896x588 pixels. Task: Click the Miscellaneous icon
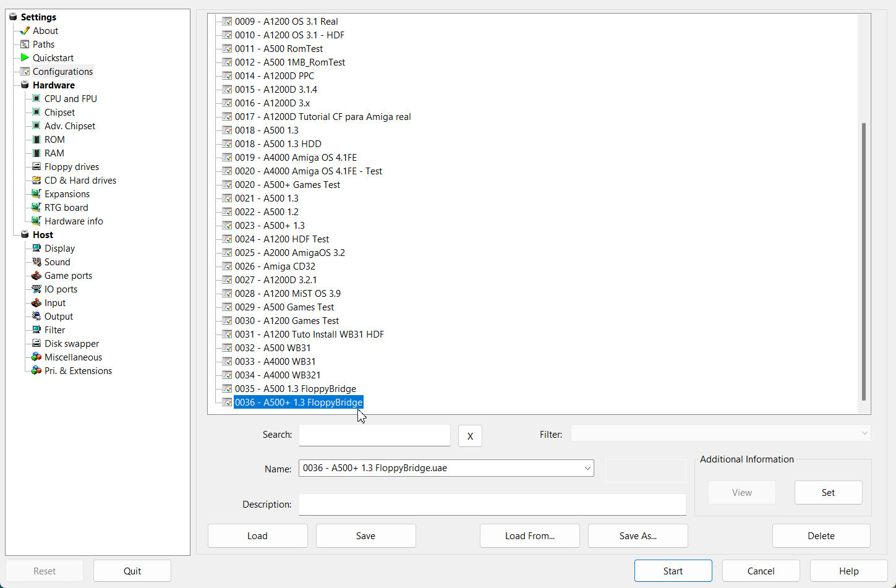coord(36,357)
